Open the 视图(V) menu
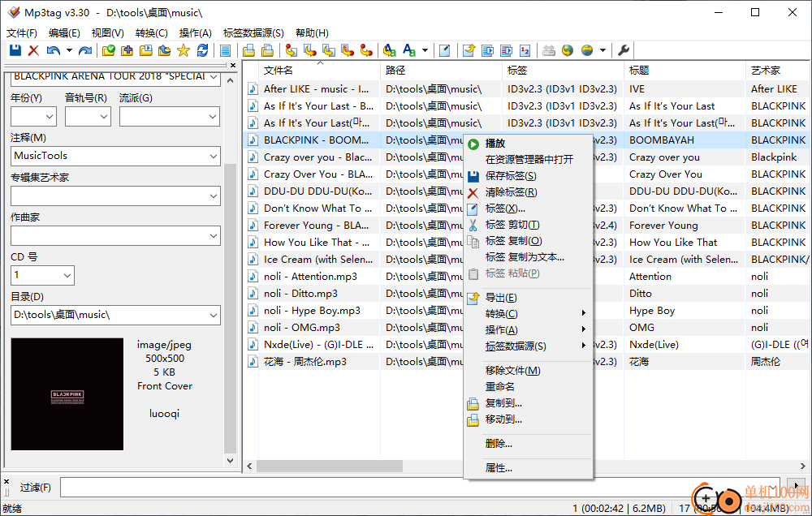This screenshot has width=812, height=516. 108,33
